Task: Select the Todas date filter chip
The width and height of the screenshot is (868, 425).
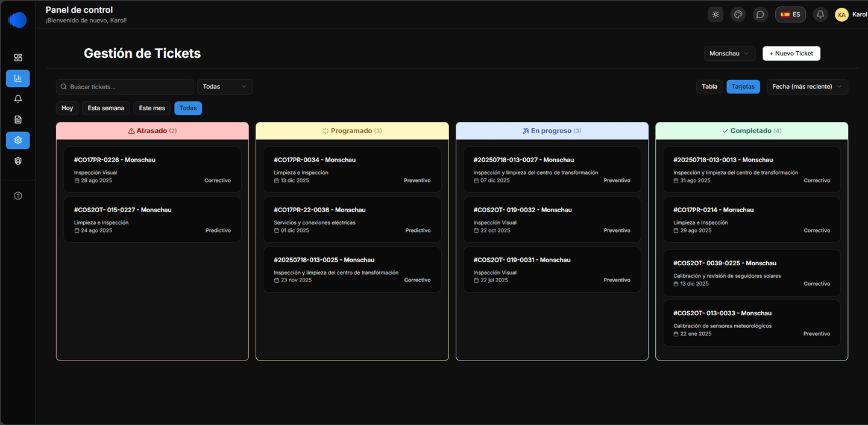Action: [188, 109]
